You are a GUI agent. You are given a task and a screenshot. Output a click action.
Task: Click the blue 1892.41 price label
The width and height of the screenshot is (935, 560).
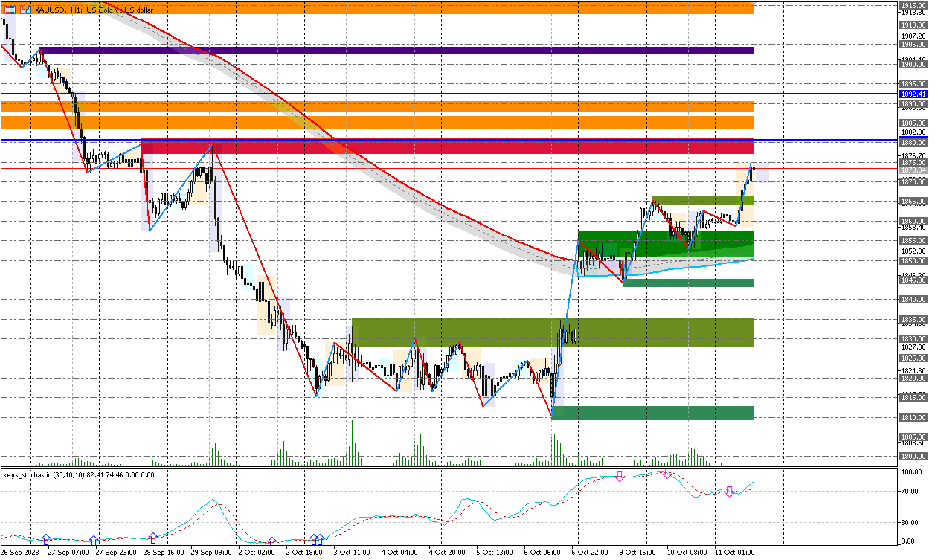click(x=913, y=94)
